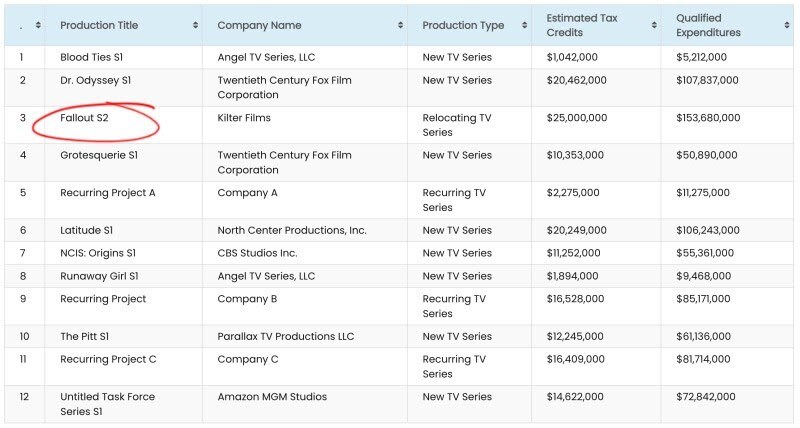Viewport: 800px width, 428px height.
Task: Click the Company Name header
Action: pyautogui.click(x=259, y=25)
